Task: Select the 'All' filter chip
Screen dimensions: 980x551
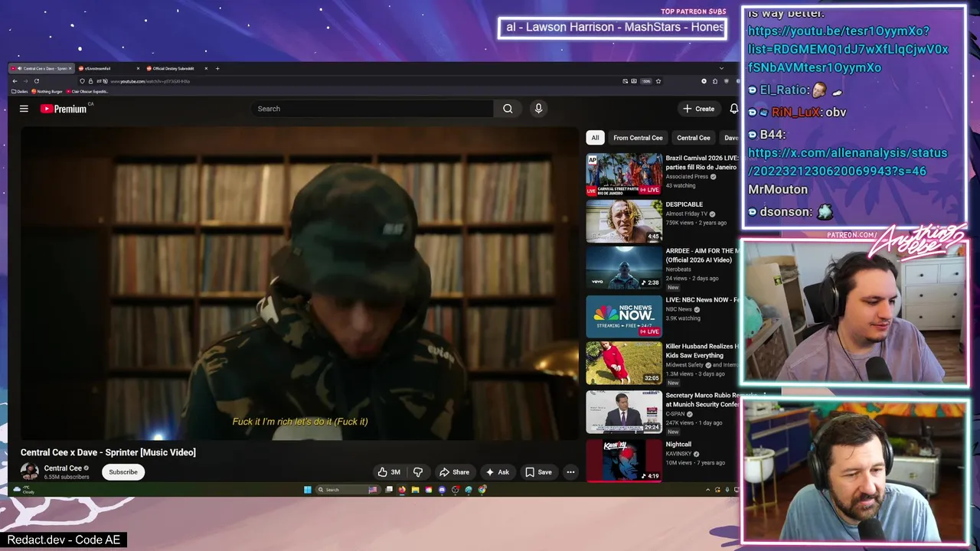Action: point(595,138)
